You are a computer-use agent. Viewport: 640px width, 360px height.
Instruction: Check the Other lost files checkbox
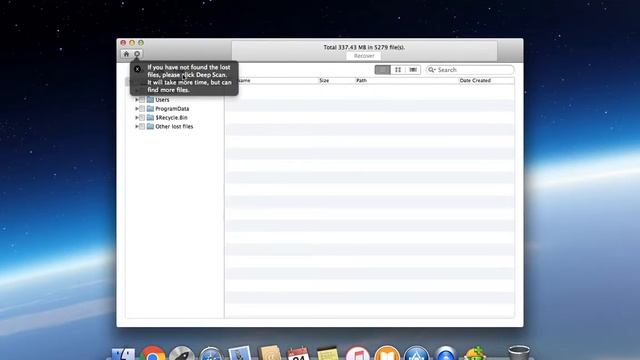[142, 127]
